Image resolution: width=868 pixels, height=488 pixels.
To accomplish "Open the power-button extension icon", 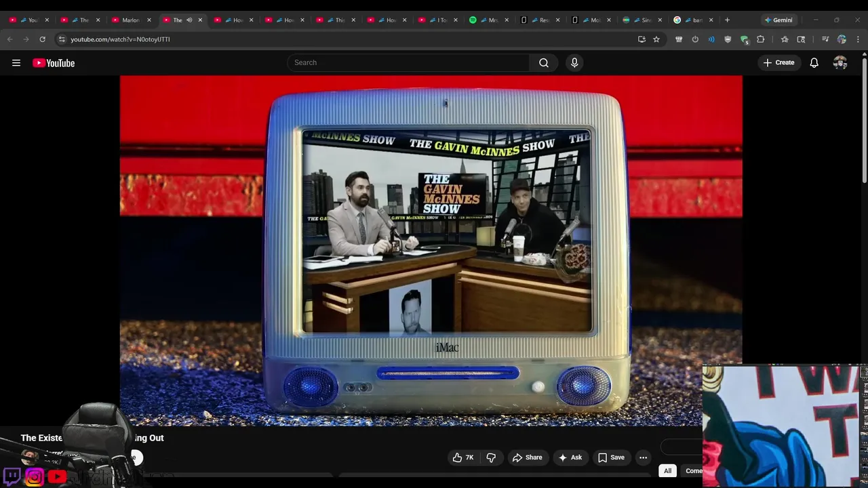I will point(695,39).
